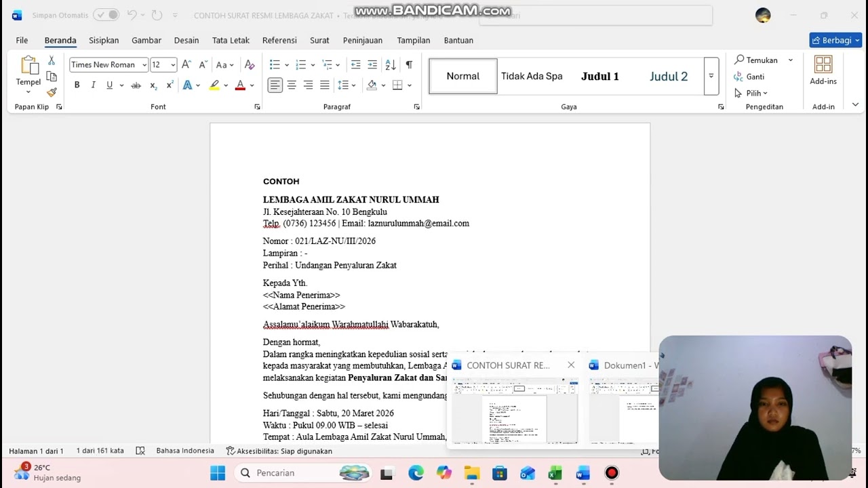This screenshot has width=868, height=488.
Task: Toggle strikethrough formatting
Action: click(136, 85)
